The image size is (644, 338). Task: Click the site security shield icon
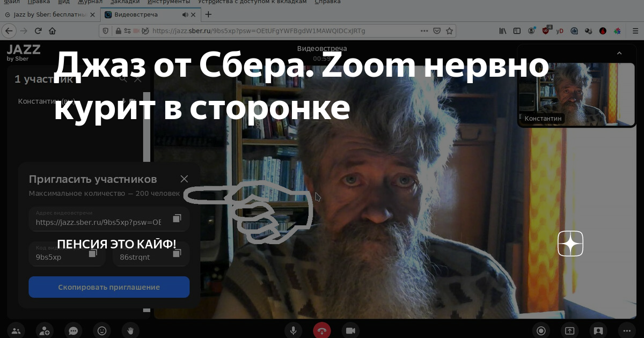click(107, 31)
